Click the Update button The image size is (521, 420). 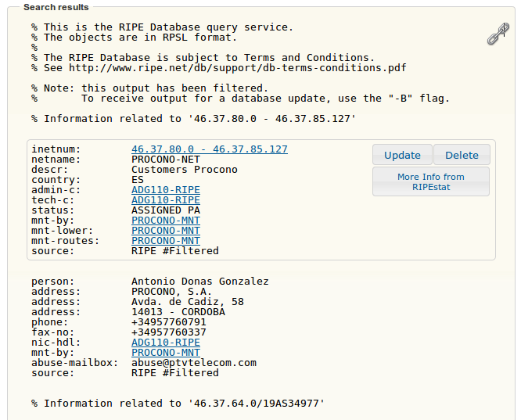coord(402,155)
